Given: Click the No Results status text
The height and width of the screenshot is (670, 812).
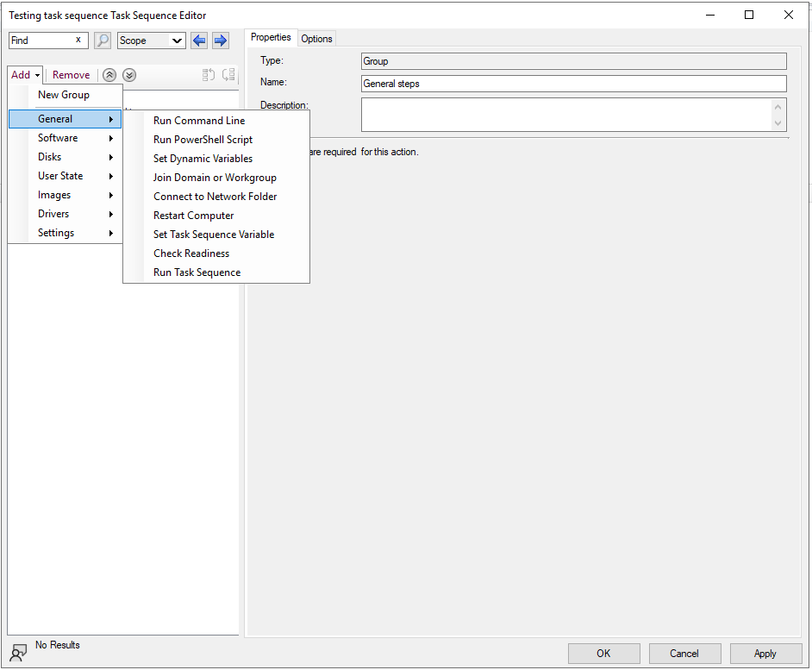Looking at the screenshot, I should (58, 645).
